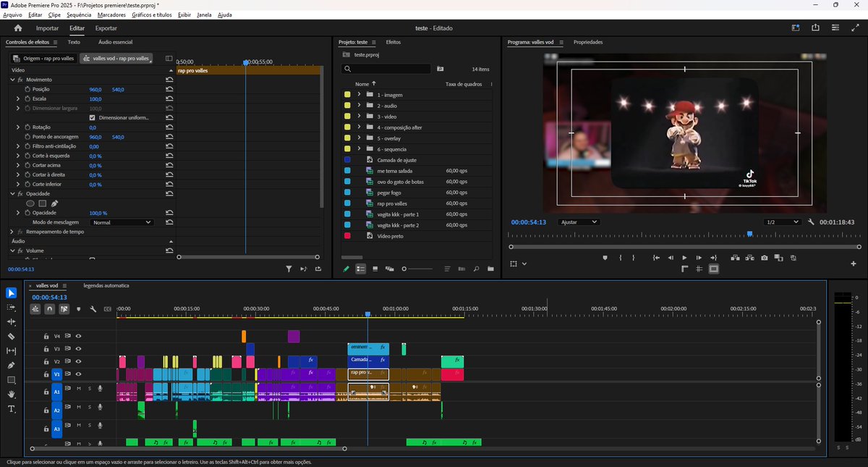Select the Razor tool

coord(12,337)
